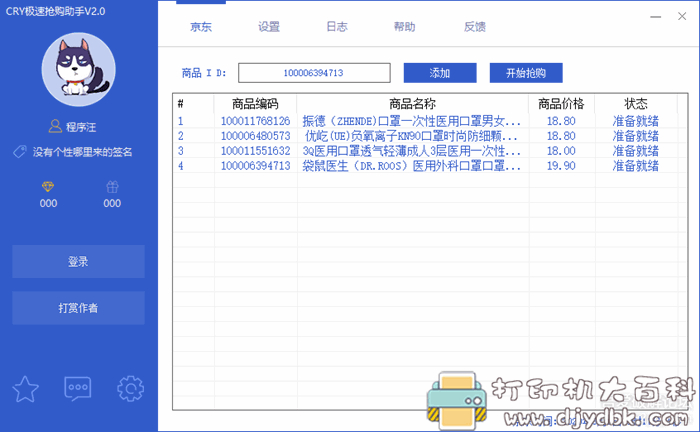Image resolution: width=700 pixels, height=432 pixels.
Task: Click the 商品编码 column header
Action: [255, 104]
